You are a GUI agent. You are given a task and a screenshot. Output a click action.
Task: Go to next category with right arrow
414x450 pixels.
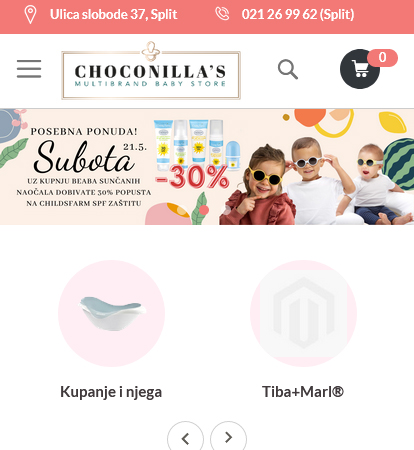tap(228, 438)
